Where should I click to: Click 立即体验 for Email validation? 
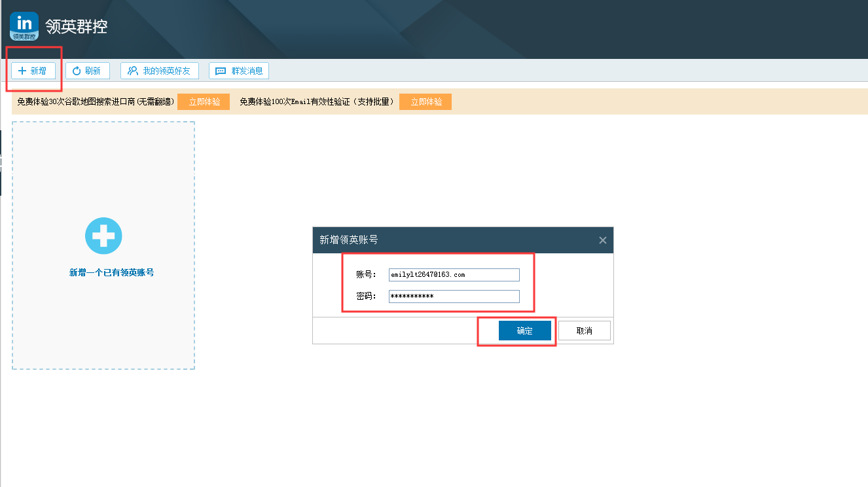[425, 102]
